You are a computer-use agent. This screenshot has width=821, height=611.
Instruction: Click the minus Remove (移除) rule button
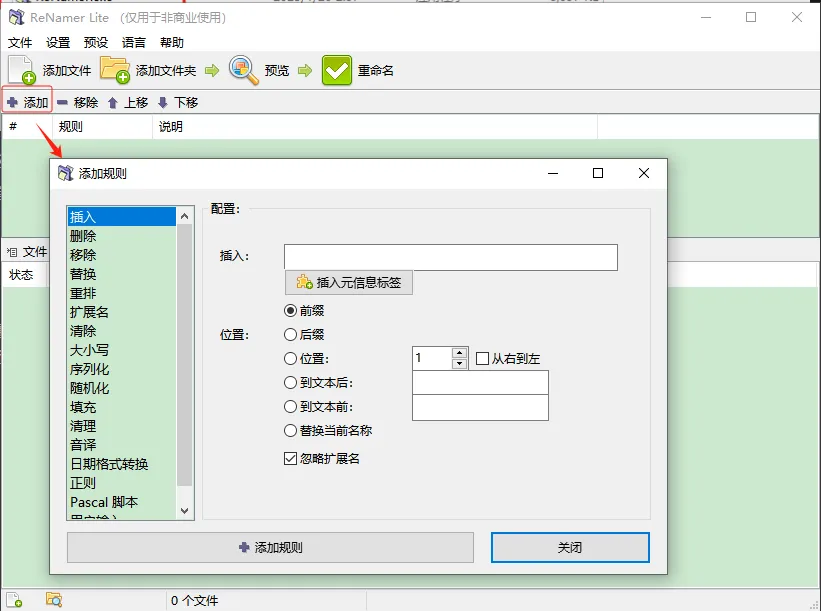click(x=77, y=102)
